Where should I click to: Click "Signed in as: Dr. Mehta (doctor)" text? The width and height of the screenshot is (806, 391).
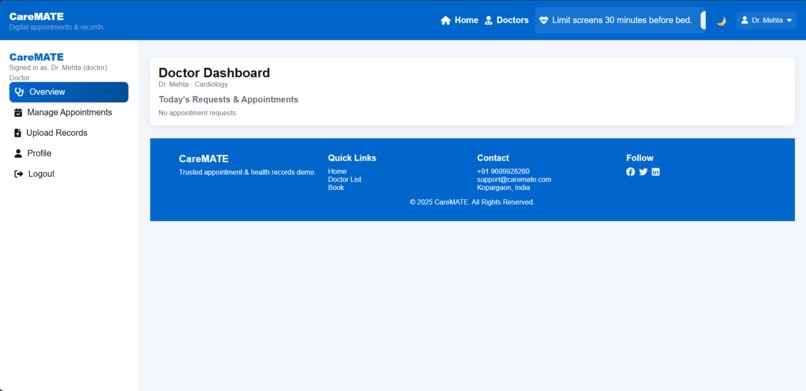58,67
